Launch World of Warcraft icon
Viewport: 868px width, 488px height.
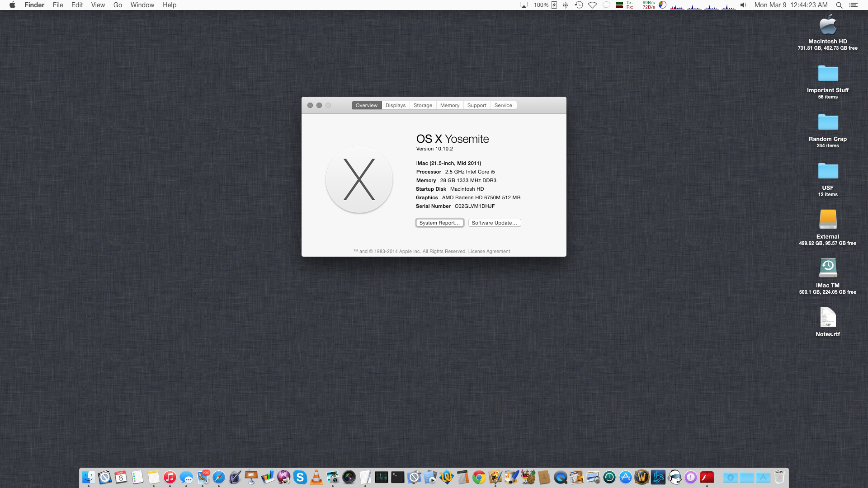click(x=642, y=477)
